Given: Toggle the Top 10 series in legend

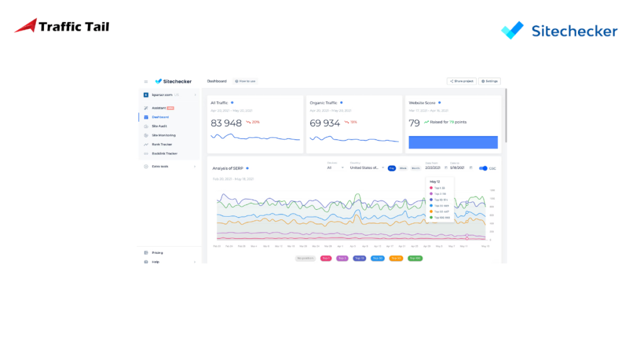Looking at the screenshot, I should tap(359, 258).
